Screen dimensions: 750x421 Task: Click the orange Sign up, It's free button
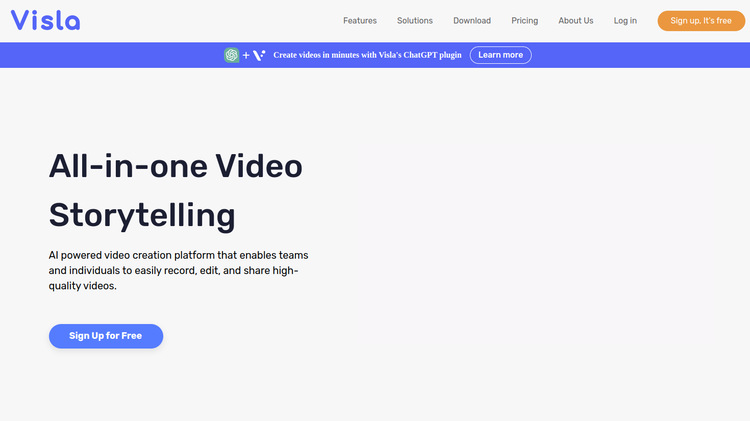click(701, 21)
